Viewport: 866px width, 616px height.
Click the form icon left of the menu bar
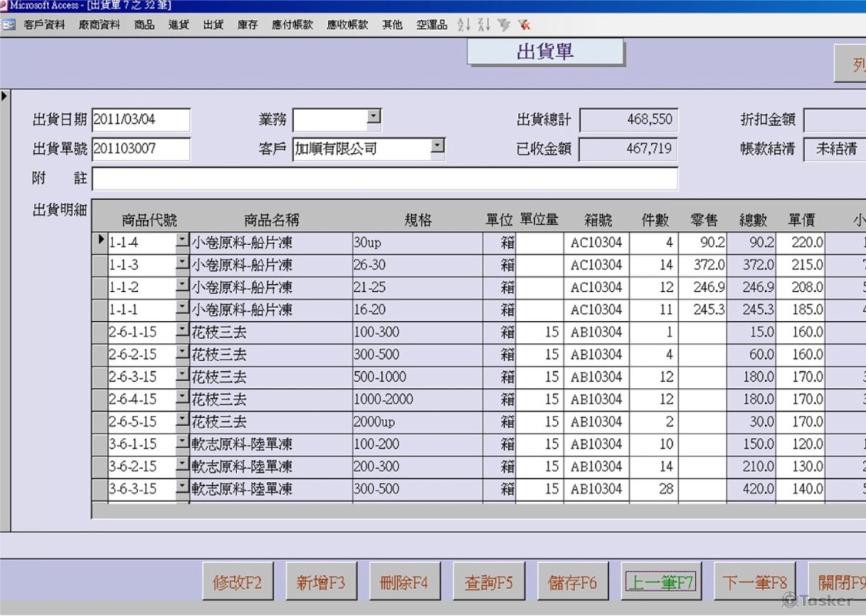[9, 25]
